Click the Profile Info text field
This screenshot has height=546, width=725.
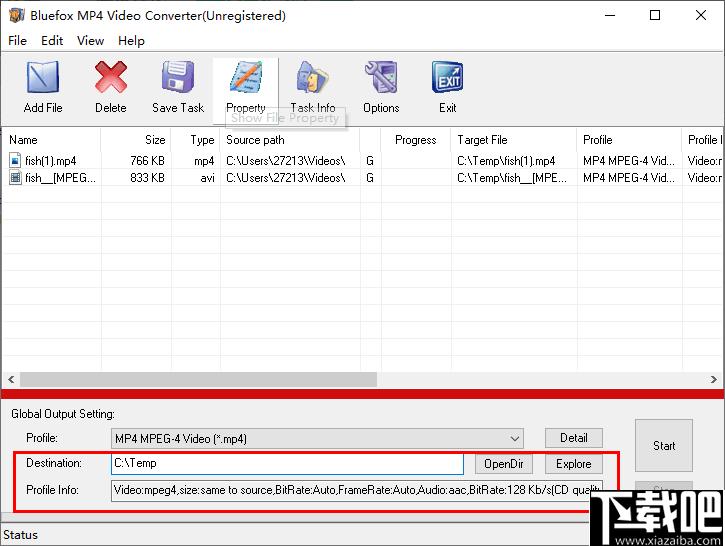point(357,491)
